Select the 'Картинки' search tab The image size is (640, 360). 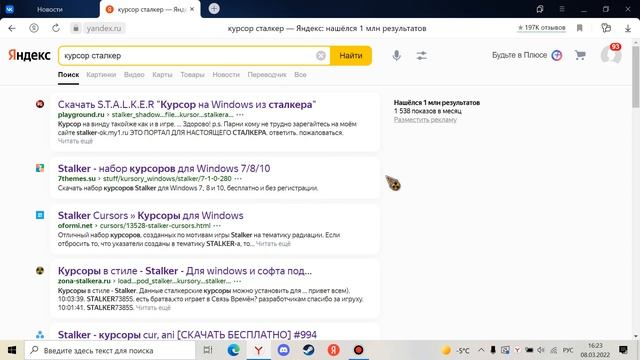pos(101,75)
